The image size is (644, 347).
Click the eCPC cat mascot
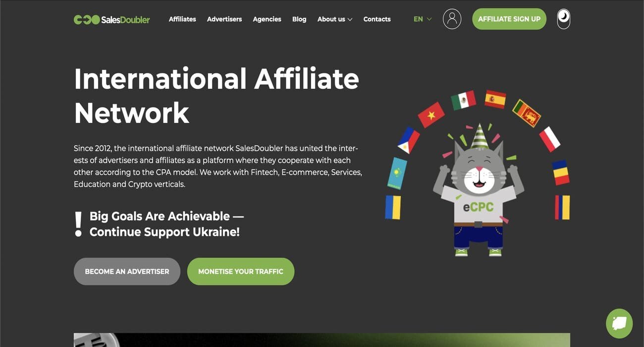(478, 193)
